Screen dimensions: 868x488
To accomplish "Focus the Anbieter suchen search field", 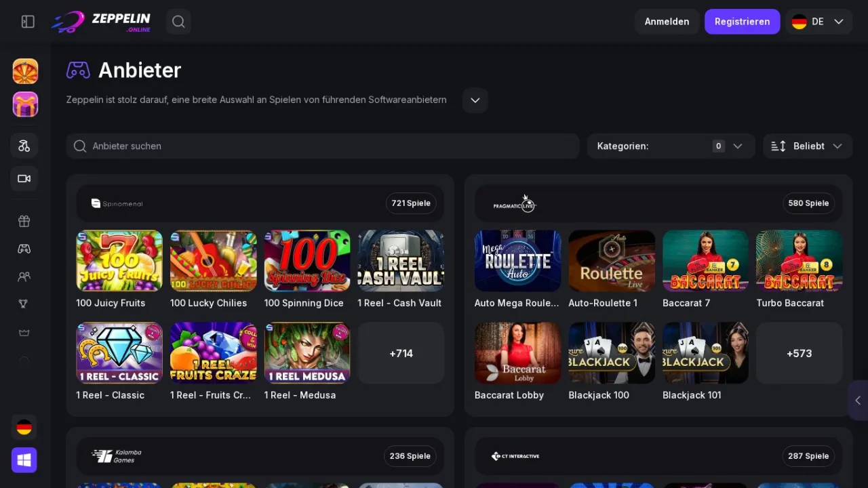I will click(323, 146).
